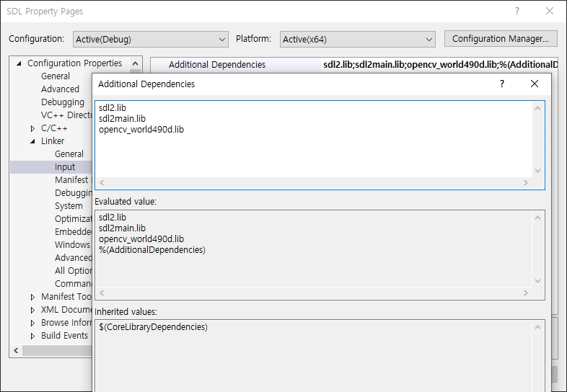This screenshot has height=392, width=567.
Task: Open the Configuration dropdown
Action: point(151,39)
